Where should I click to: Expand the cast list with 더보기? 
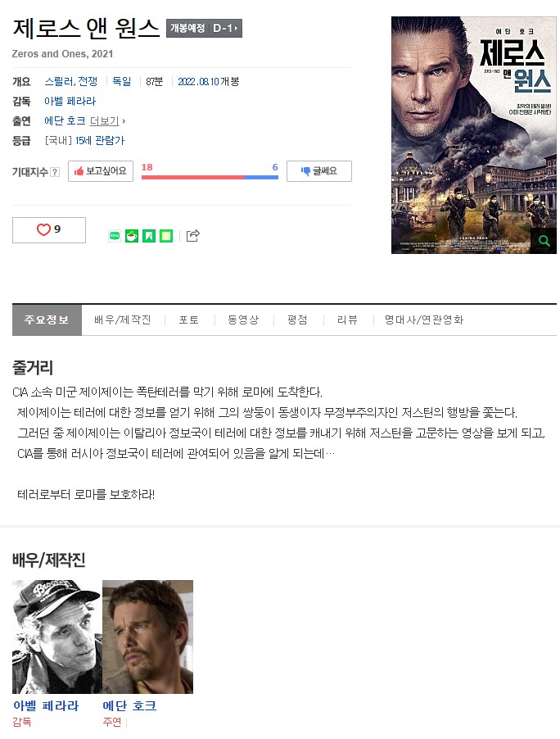click(x=107, y=121)
